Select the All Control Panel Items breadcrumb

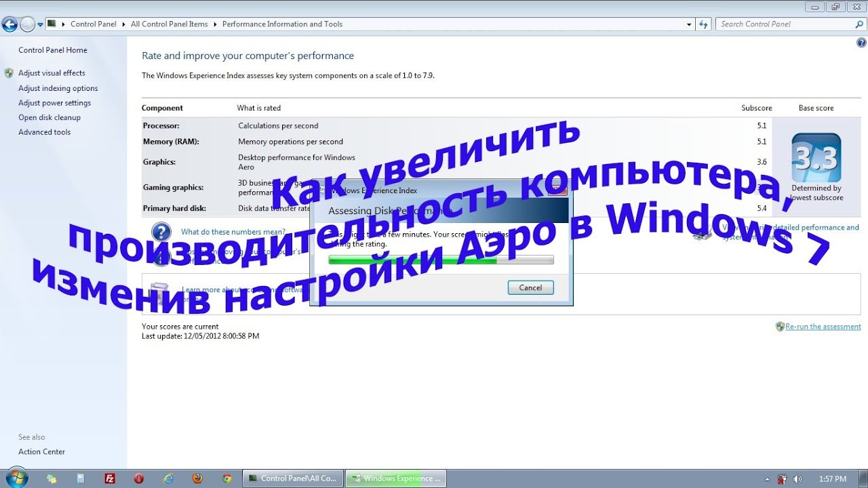(170, 24)
